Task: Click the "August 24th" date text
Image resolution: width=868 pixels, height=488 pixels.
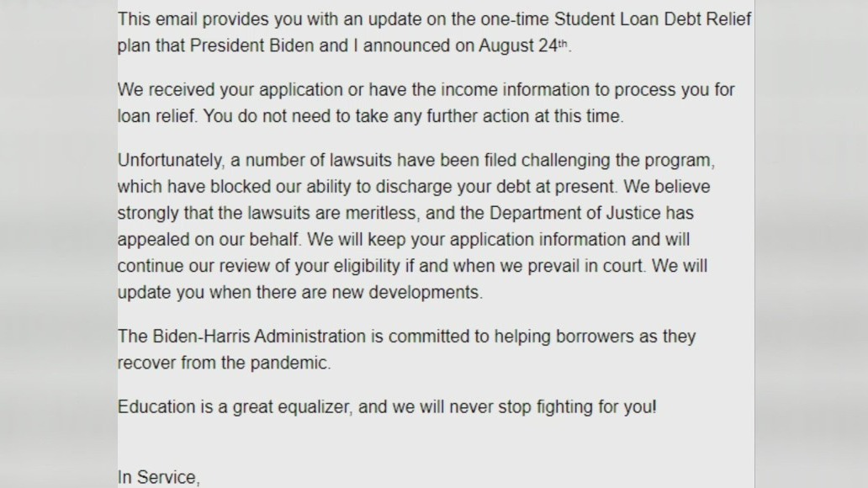Action: pyautogui.click(x=525, y=45)
